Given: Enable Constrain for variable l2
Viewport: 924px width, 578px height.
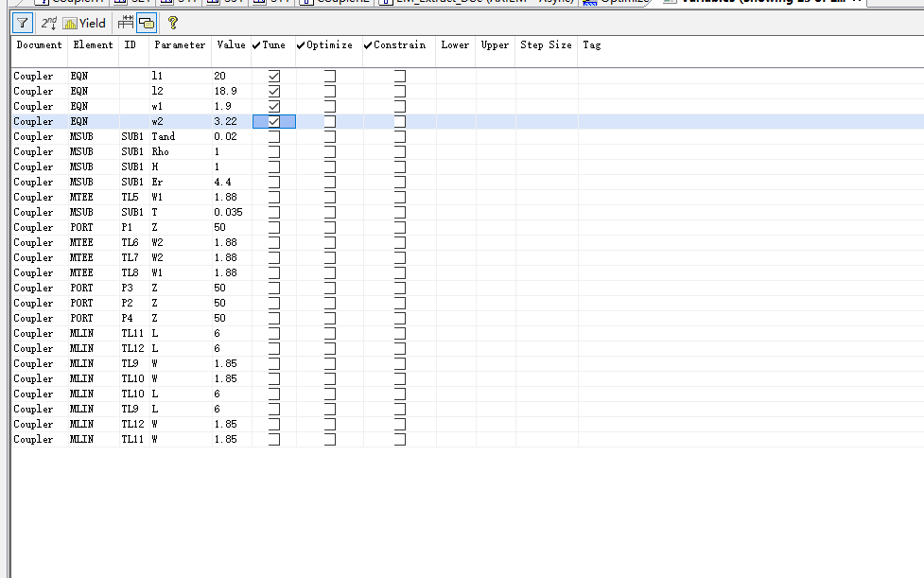Looking at the screenshot, I should click(x=400, y=92).
